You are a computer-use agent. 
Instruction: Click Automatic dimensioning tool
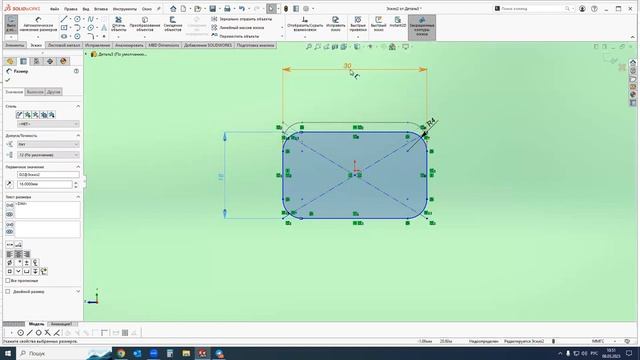pyautogui.click(x=38, y=24)
